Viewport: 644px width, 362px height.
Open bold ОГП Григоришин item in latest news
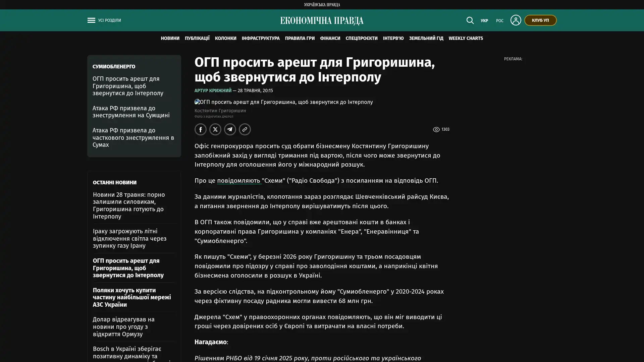pyautogui.click(x=128, y=268)
